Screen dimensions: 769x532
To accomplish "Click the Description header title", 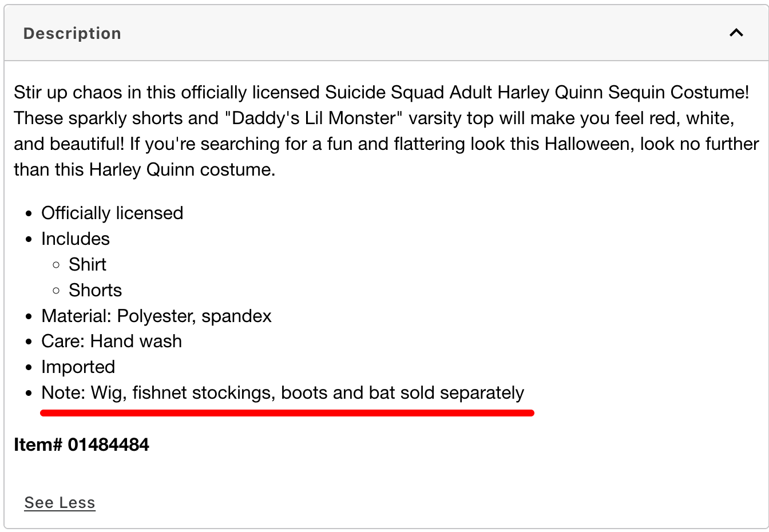I will coord(72,33).
